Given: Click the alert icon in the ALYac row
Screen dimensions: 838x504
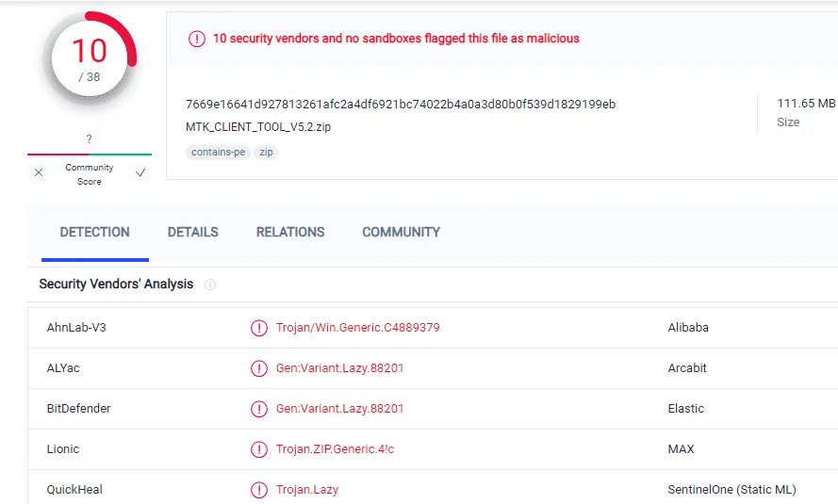Looking at the screenshot, I should coord(259,368).
